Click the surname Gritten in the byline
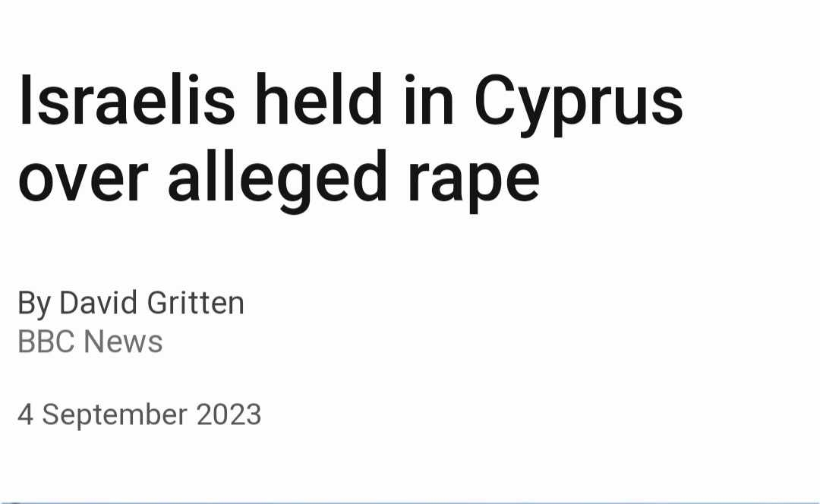 point(196,303)
